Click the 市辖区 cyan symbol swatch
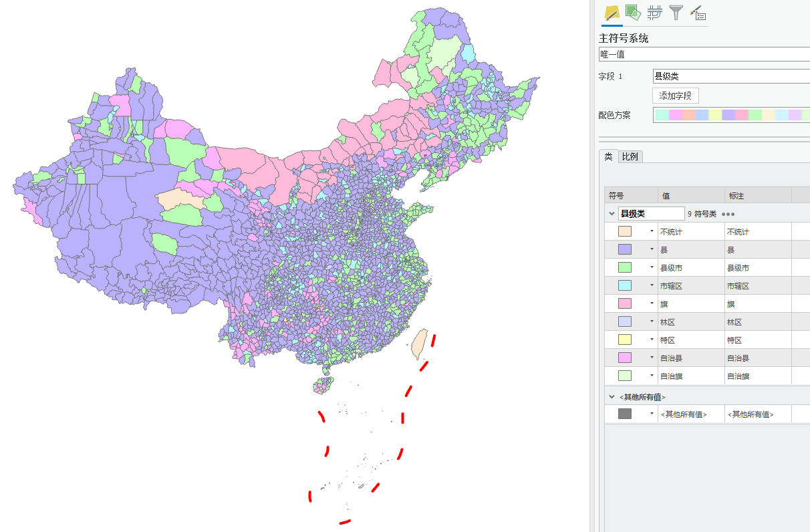This screenshot has width=810, height=532. click(625, 285)
